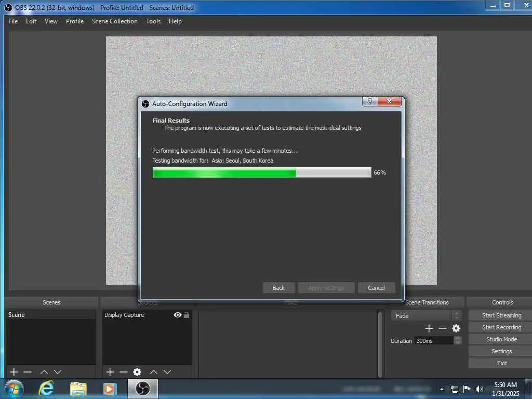Open the Help menu
532x399 pixels.
coord(175,21)
